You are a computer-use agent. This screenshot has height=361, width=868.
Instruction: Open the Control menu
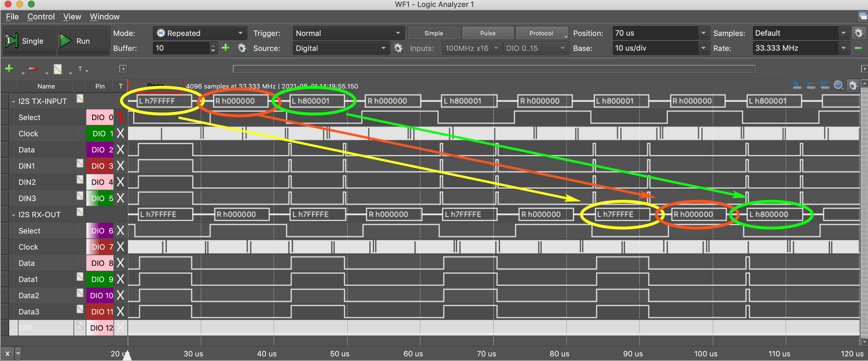click(41, 16)
